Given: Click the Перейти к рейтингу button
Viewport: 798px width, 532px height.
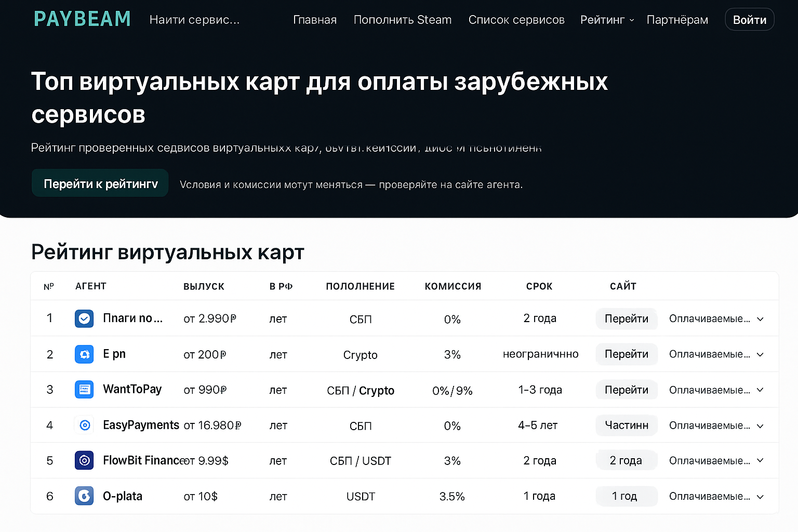Looking at the screenshot, I should (x=100, y=183).
